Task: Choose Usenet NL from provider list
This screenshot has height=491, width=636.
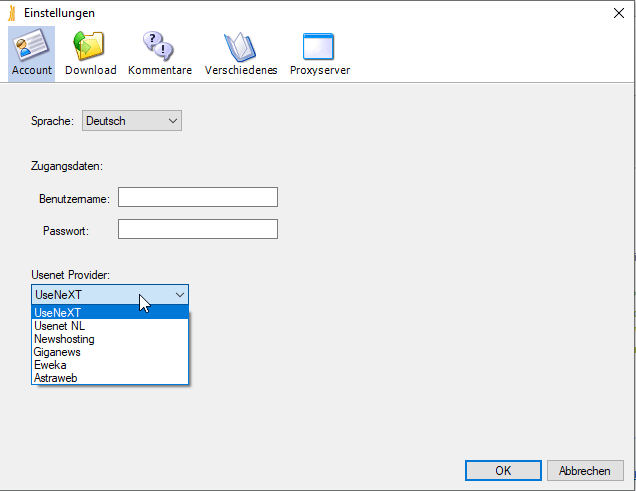Action: pos(110,326)
